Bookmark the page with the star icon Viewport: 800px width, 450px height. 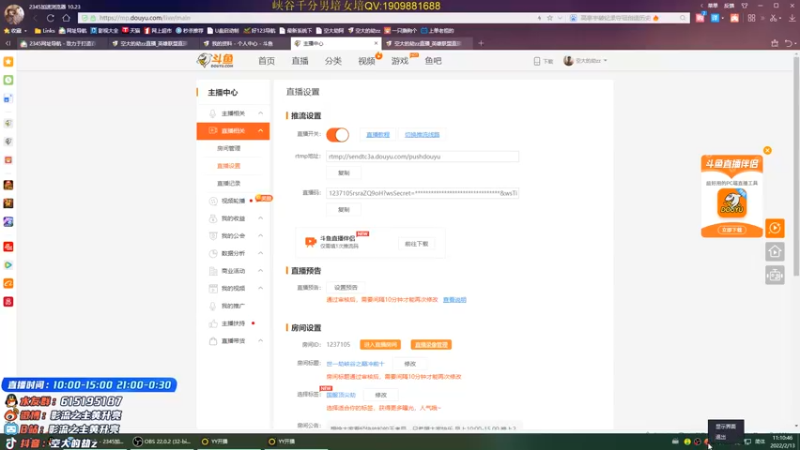coord(549,18)
